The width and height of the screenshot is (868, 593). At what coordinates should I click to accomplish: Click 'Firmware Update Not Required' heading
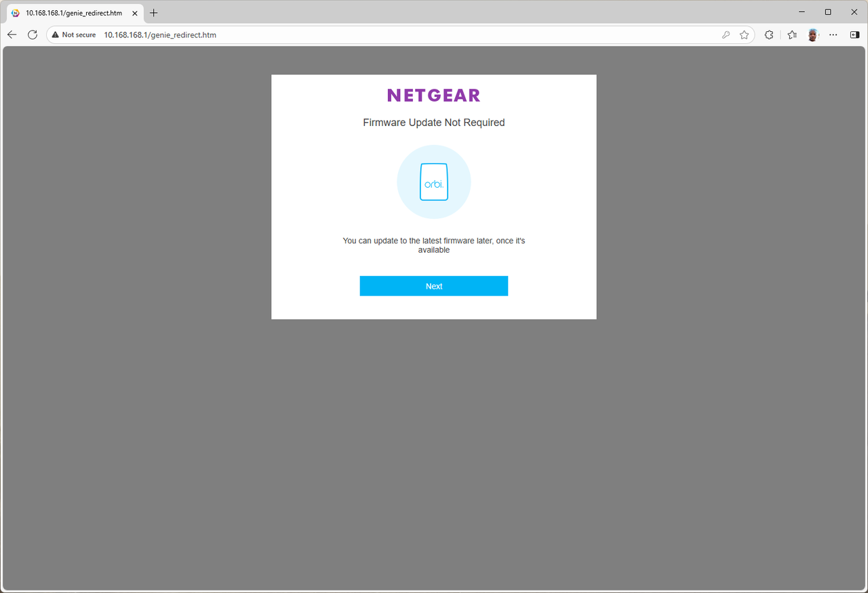pyautogui.click(x=434, y=123)
